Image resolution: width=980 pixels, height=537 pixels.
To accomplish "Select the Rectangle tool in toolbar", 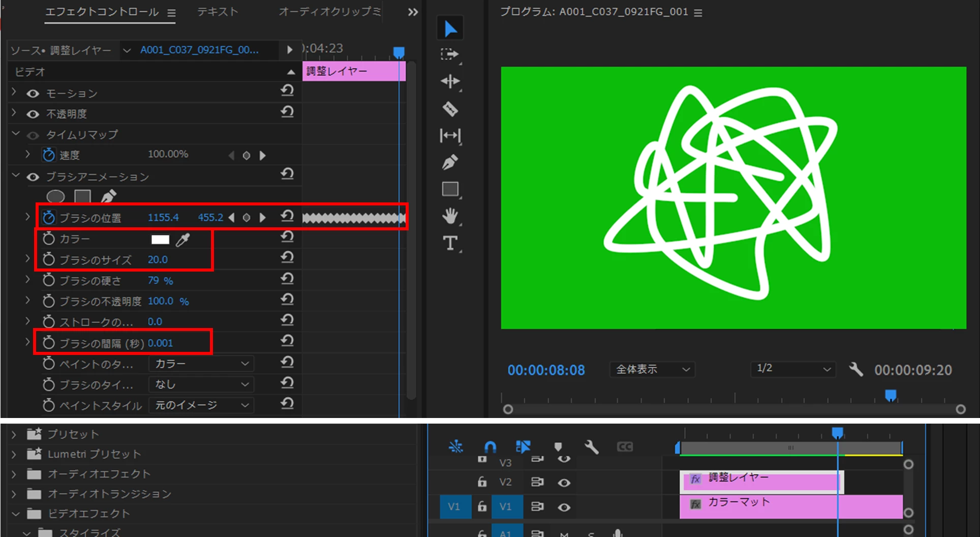I will pos(450,189).
